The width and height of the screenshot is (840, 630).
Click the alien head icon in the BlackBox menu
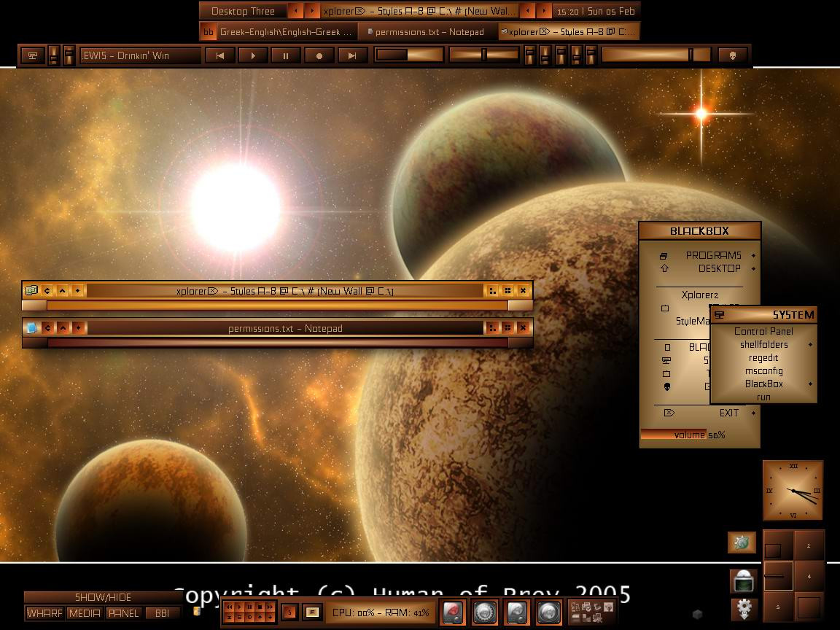pyautogui.click(x=667, y=386)
